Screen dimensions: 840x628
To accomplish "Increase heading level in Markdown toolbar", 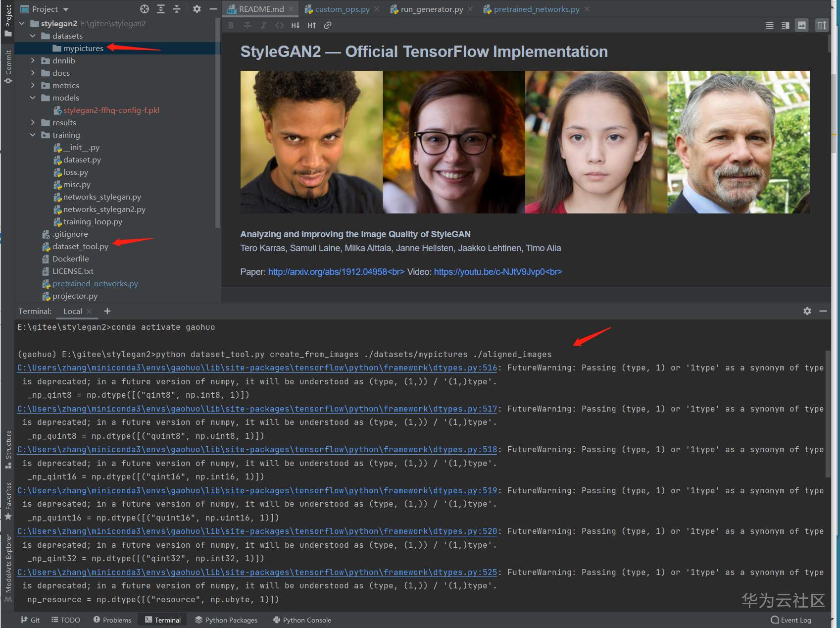I will [312, 25].
